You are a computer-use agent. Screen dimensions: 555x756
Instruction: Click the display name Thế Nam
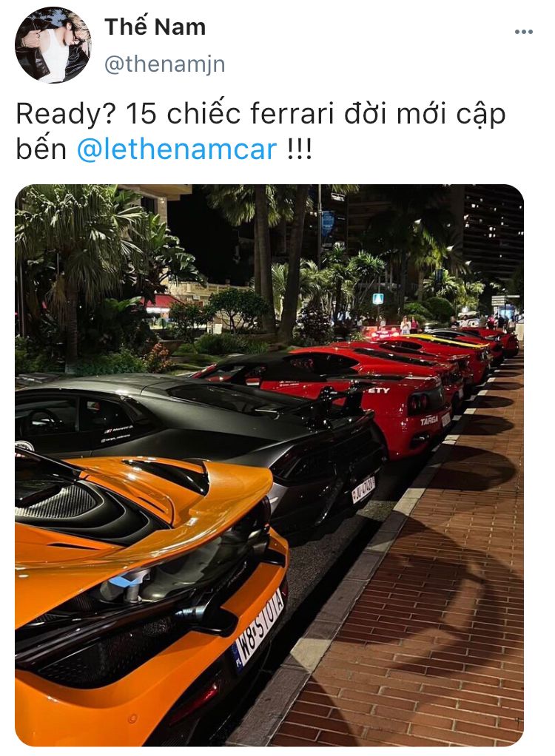(155, 27)
